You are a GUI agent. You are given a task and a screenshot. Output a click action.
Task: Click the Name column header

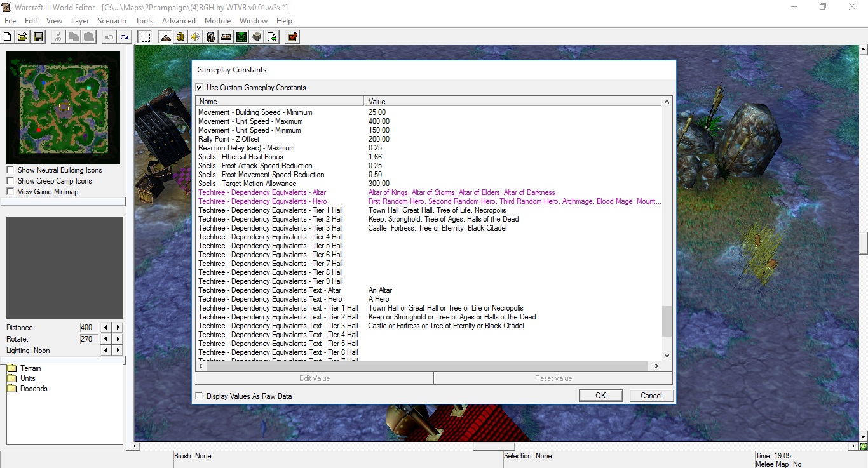click(280, 102)
